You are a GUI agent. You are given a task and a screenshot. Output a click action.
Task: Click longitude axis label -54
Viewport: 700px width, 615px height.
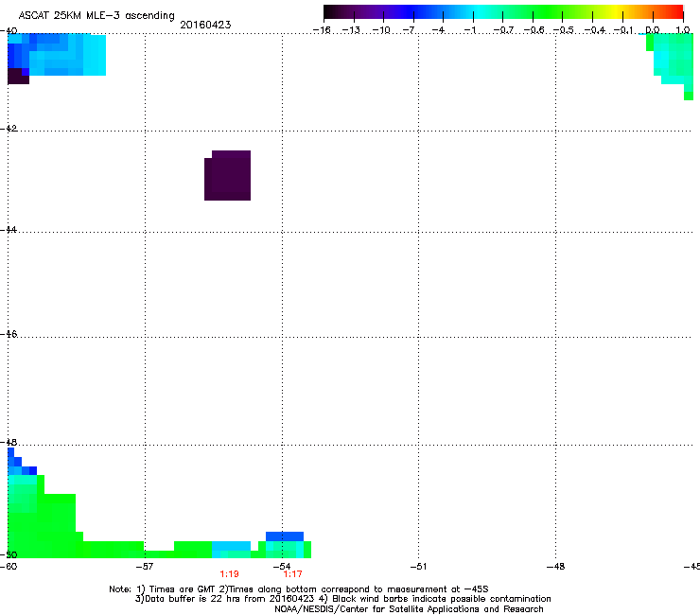point(282,567)
